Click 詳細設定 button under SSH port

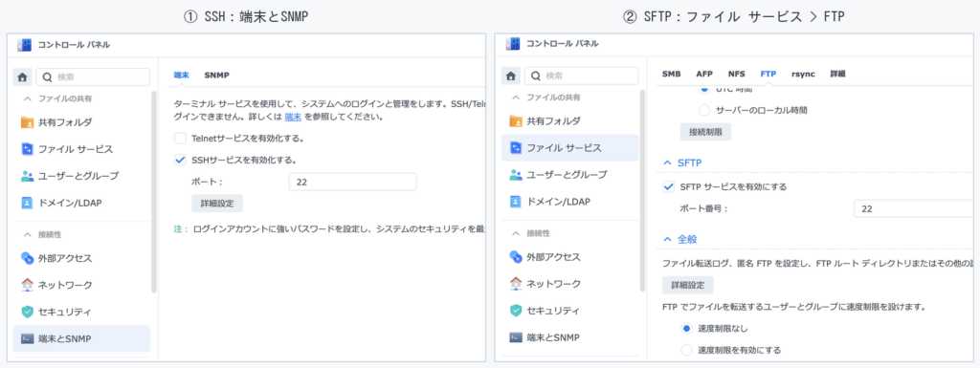click(x=217, y=204)
